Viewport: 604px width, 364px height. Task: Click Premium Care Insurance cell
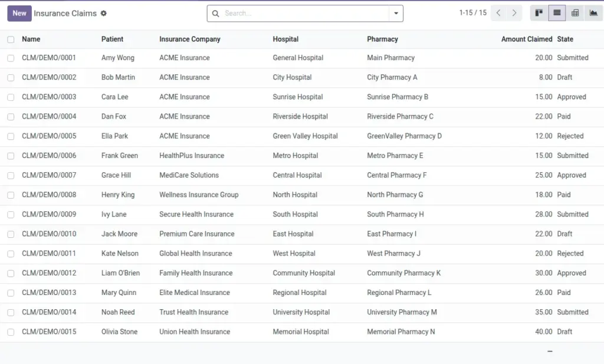click(197, 234)
